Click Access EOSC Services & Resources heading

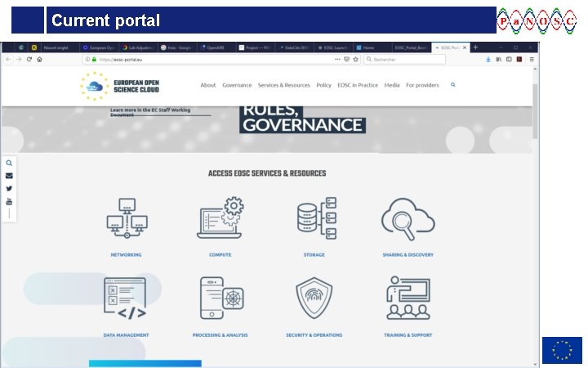click(267, 173)
